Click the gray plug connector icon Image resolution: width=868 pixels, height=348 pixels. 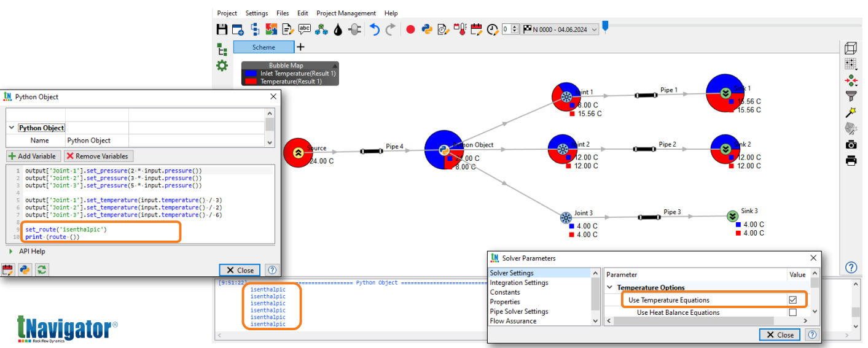354,29
